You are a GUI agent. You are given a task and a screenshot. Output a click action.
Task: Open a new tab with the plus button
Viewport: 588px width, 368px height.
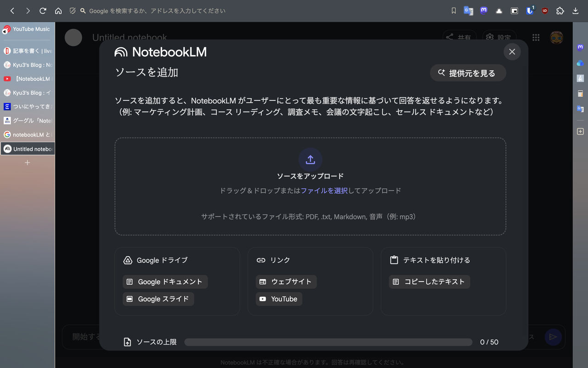[x=27, y=163]
